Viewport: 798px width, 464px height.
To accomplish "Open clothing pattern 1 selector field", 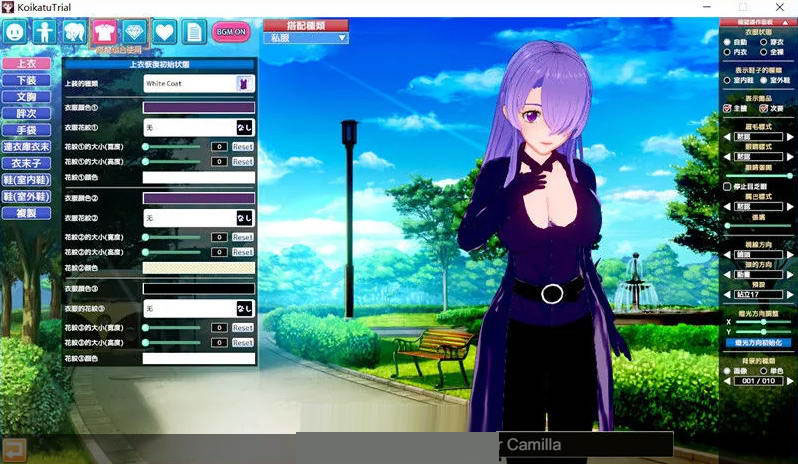I will pyautogui.click(x=199, y=128).
